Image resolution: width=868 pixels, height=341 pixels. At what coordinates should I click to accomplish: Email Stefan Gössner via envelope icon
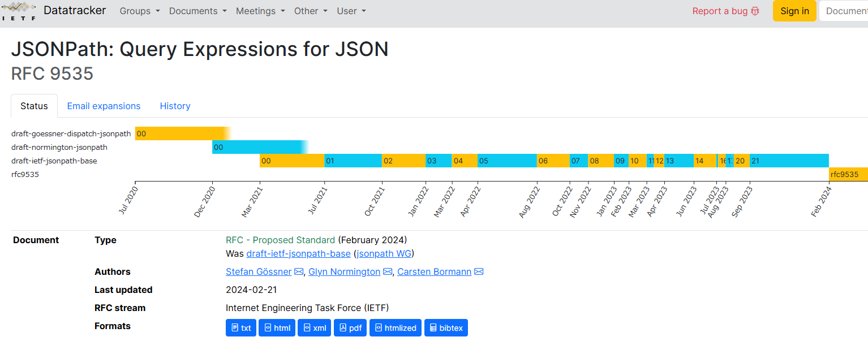[299, 271]
